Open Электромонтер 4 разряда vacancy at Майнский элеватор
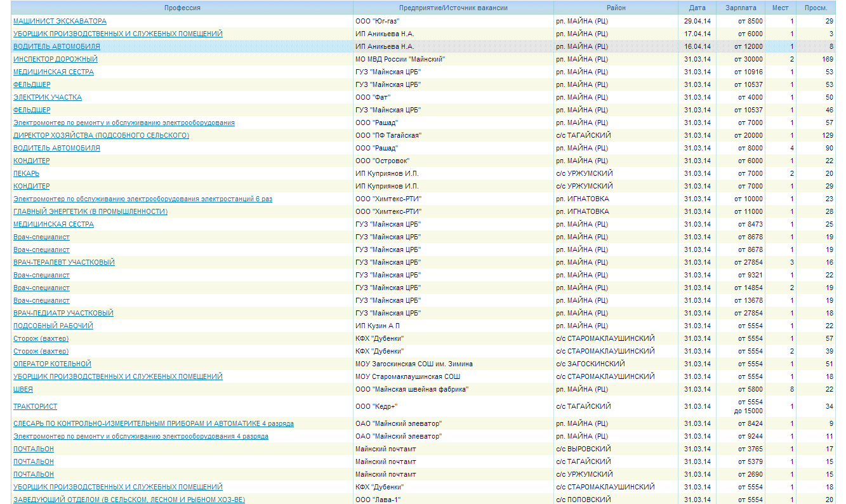846x504 pixels. point(141,436)
